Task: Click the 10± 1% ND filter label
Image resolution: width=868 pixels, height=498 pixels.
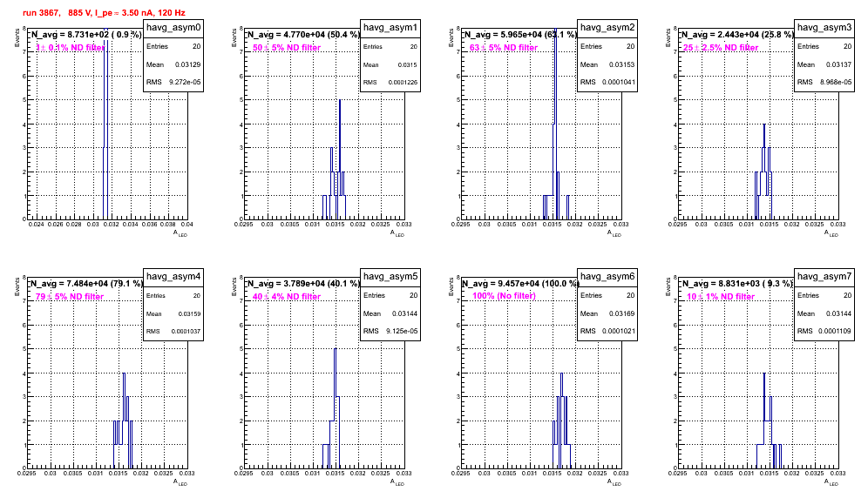Action: 721,297
